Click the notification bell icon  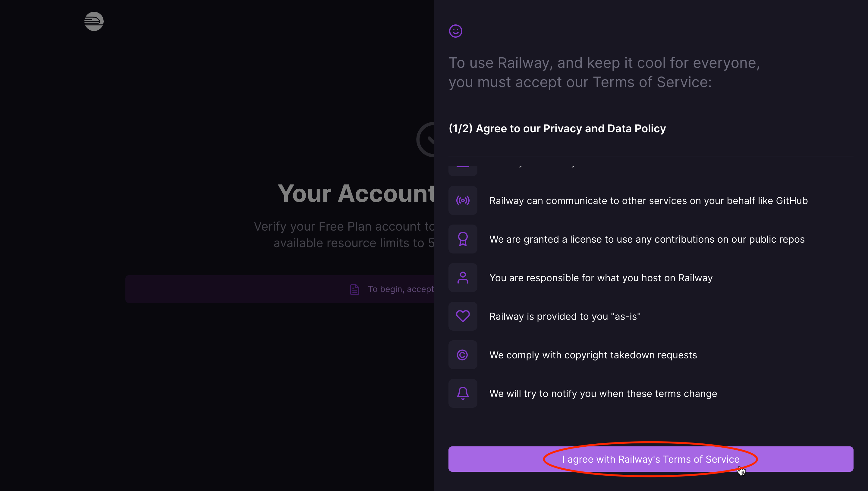(463, 393)
